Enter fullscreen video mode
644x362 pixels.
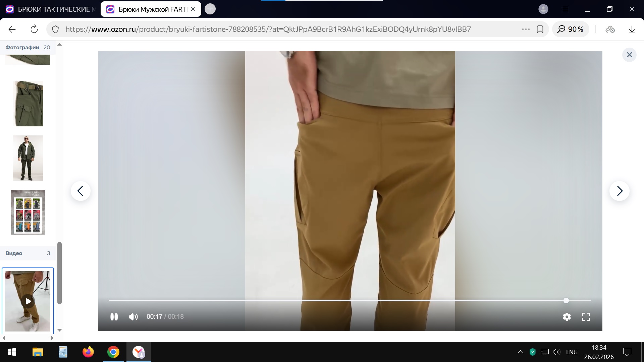coord(586,317)
